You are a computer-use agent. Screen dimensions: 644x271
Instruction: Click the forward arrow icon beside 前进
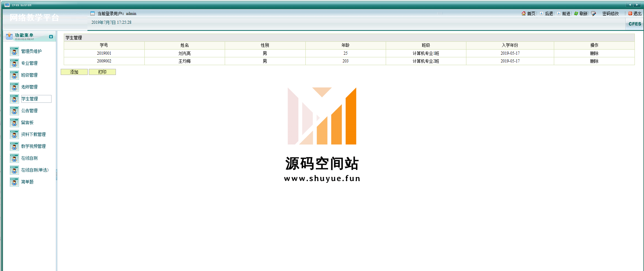[559, 14]
